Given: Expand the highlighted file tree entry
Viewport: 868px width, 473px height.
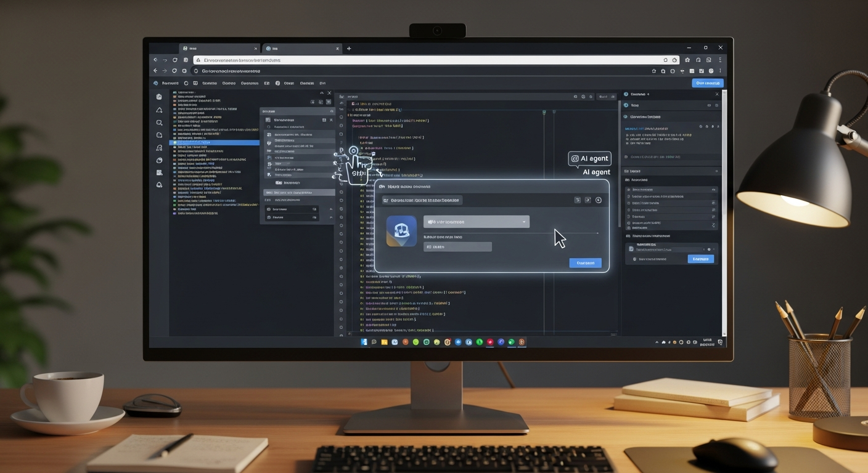Looking at the screenshot, I should [214, 143].
